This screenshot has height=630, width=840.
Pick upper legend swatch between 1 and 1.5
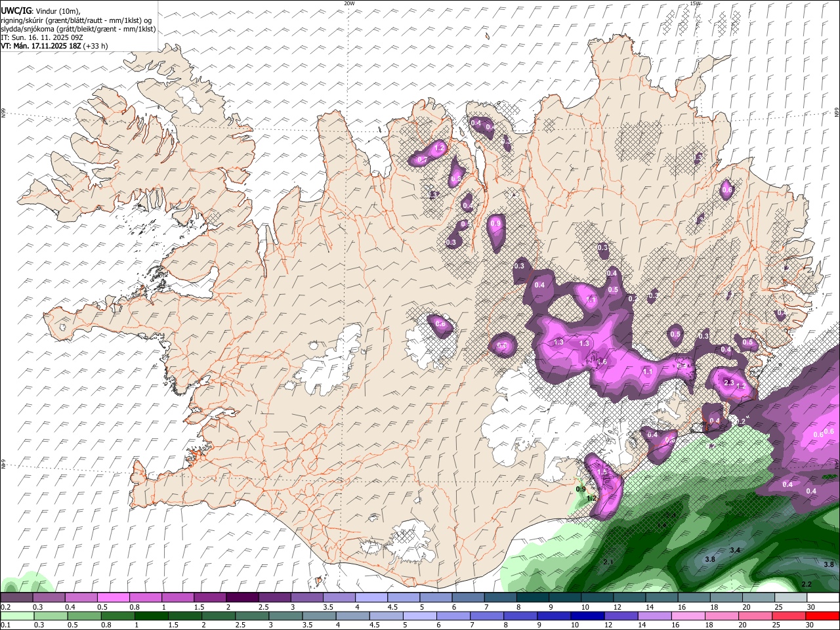click(178, 598)
